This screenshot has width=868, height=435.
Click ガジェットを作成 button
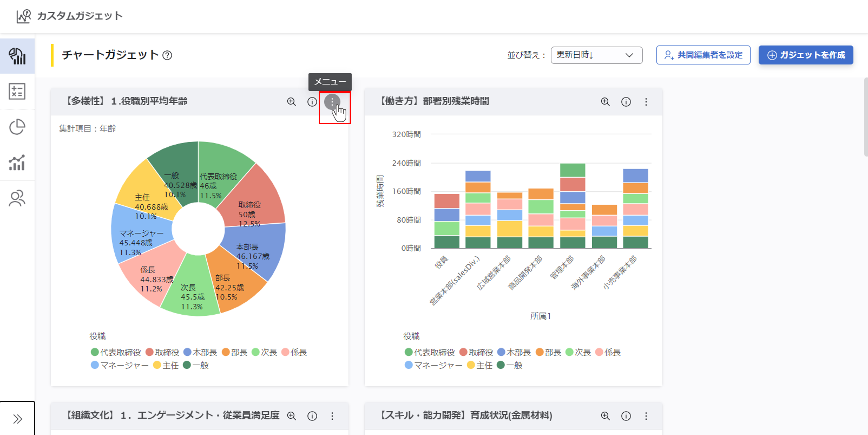pyautogui.click(x=806, y=55)
